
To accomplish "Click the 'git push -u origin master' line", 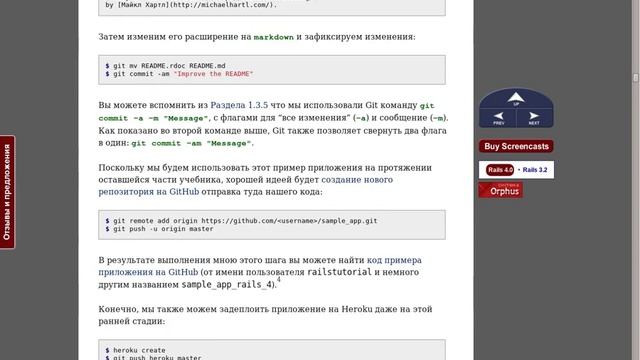I will click(x=159, y=229).
